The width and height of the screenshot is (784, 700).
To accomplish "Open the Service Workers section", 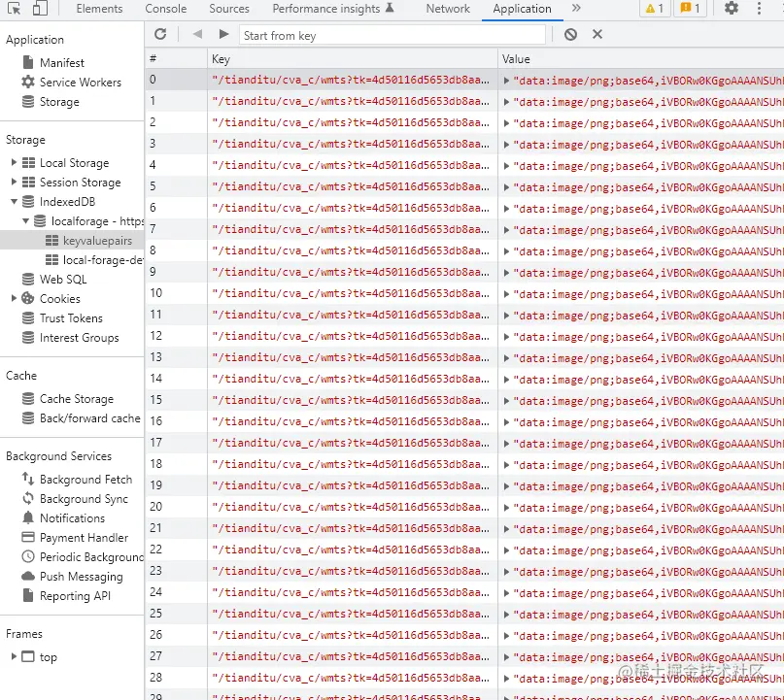I will click(80, 82).
